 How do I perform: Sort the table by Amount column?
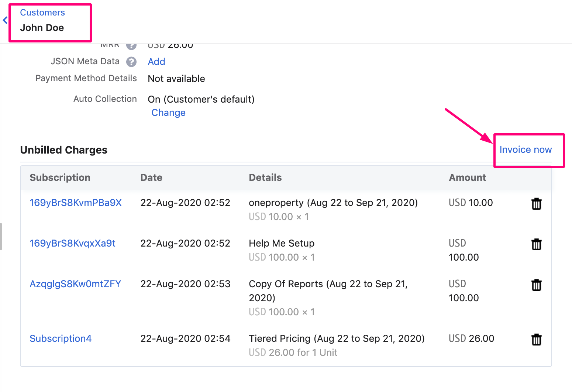467,178
